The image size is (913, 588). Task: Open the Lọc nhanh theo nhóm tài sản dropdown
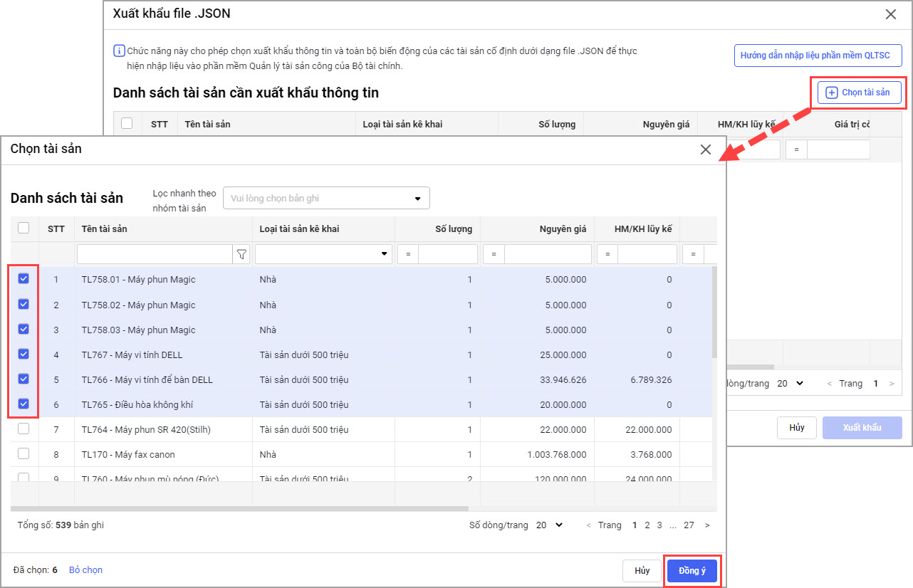[x=326, y=199]
